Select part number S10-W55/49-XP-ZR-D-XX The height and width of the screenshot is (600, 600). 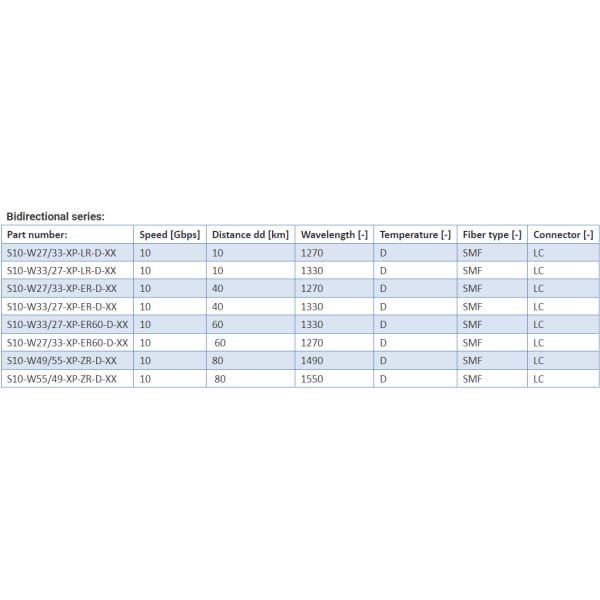(62, 379)
